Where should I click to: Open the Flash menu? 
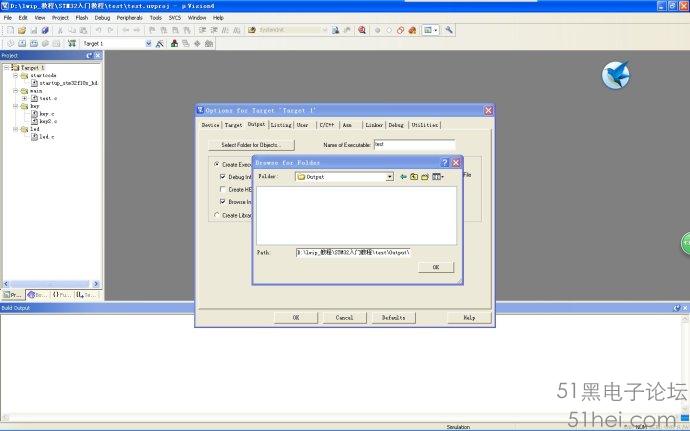click(x=82, y=18)
